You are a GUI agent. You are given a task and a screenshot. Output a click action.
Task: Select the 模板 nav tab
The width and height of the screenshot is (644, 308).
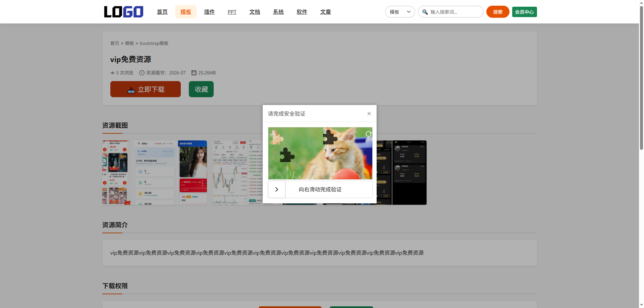pos(186,12)
